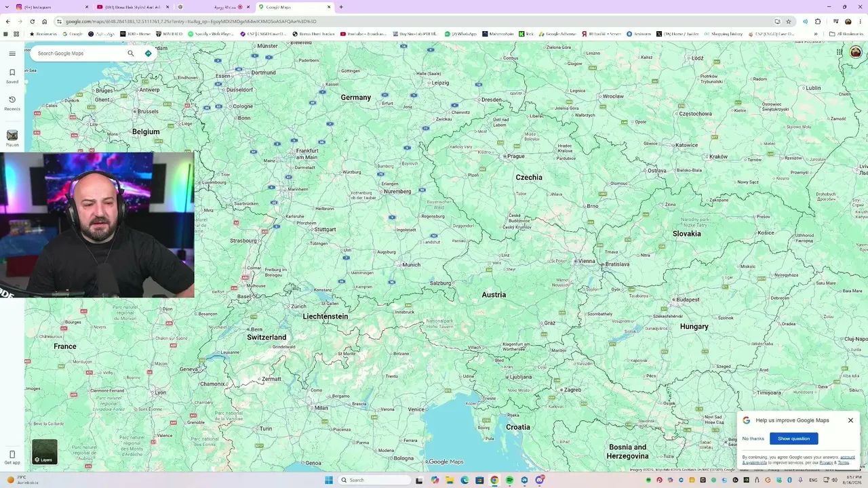Open the Windows Start menu
The width and height of the screenshot is (868, 488).
[x=329, y=480]
